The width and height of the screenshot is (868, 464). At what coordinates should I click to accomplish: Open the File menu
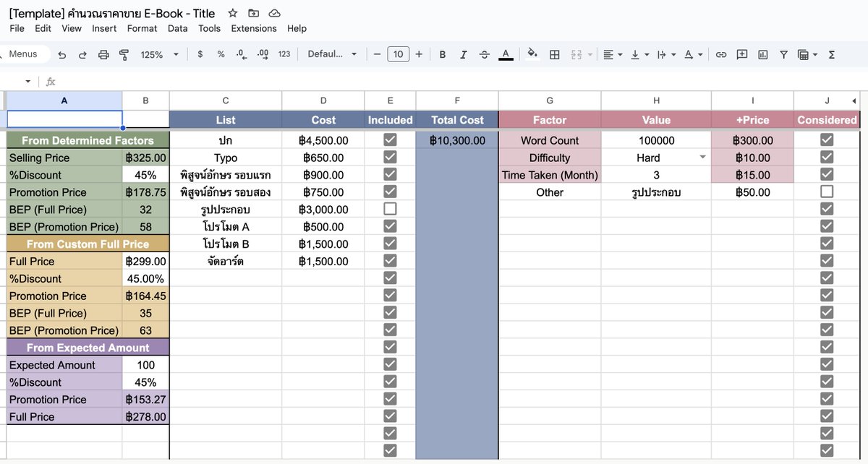(17, 28)
